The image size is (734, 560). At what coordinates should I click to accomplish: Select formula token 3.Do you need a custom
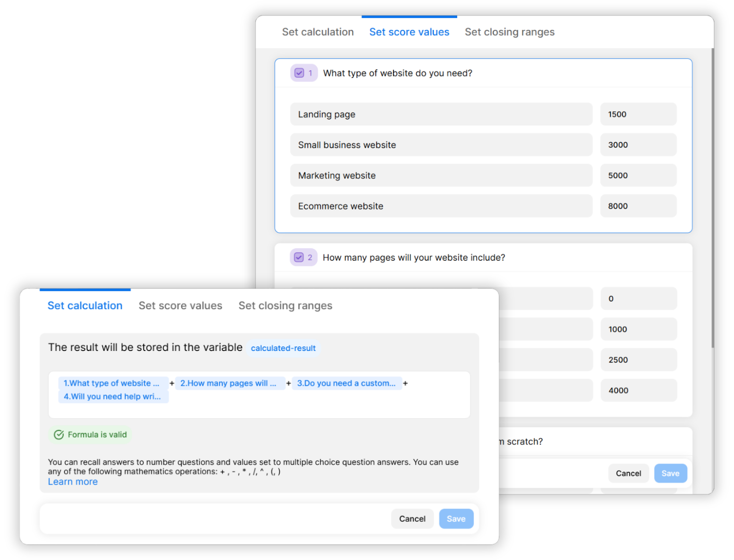[x=347, y=383]
